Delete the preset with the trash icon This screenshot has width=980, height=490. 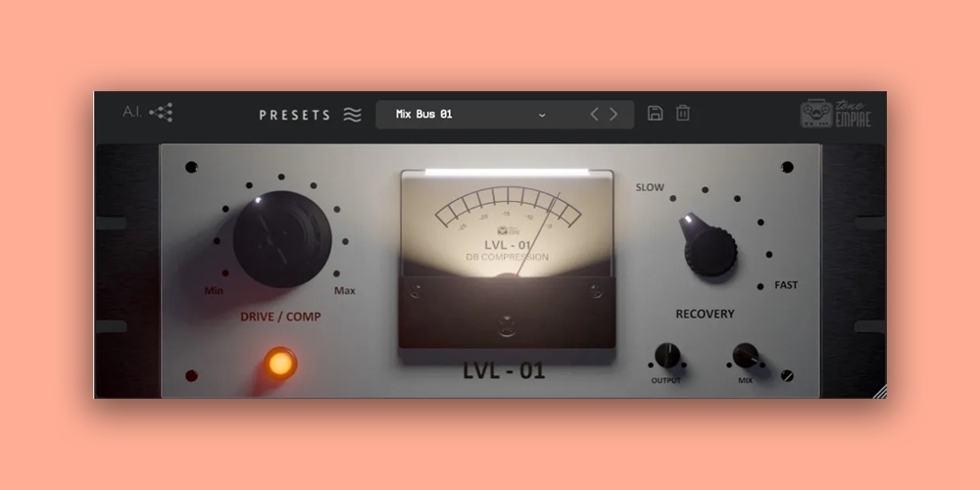click(683, 113)
